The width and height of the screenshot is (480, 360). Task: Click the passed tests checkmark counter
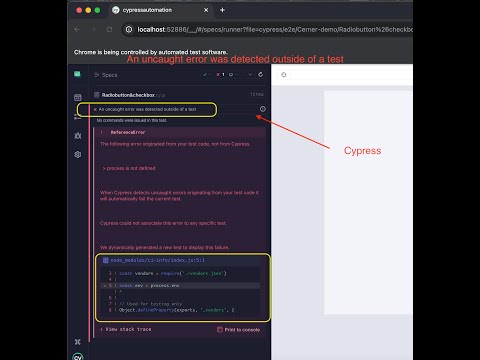[207, 75]
